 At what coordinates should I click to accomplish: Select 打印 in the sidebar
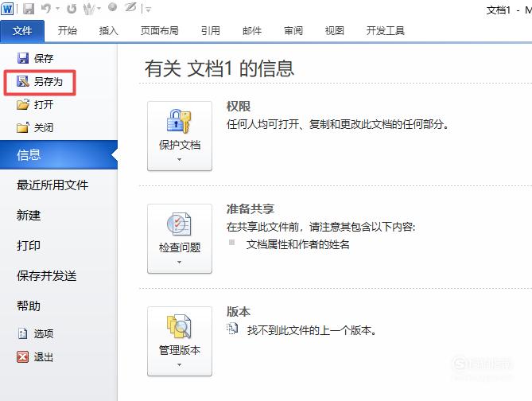[29, 246]
